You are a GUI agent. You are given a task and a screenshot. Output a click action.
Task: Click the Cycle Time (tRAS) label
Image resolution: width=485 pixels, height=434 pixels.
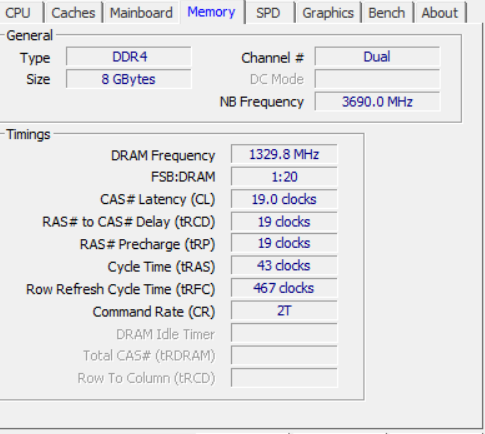(x=161, y=267)
